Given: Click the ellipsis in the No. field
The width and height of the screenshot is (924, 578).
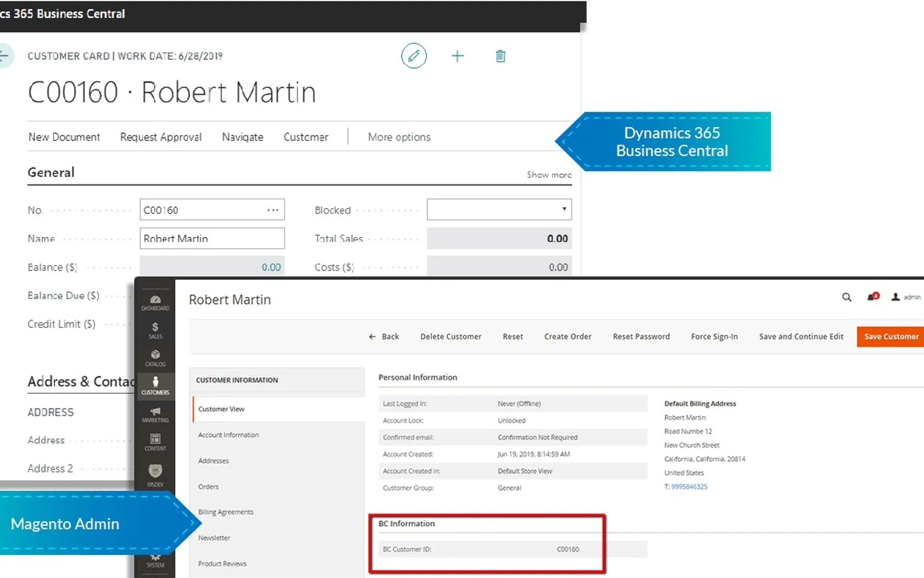Looking at the screenshot, I should [273, 210].
